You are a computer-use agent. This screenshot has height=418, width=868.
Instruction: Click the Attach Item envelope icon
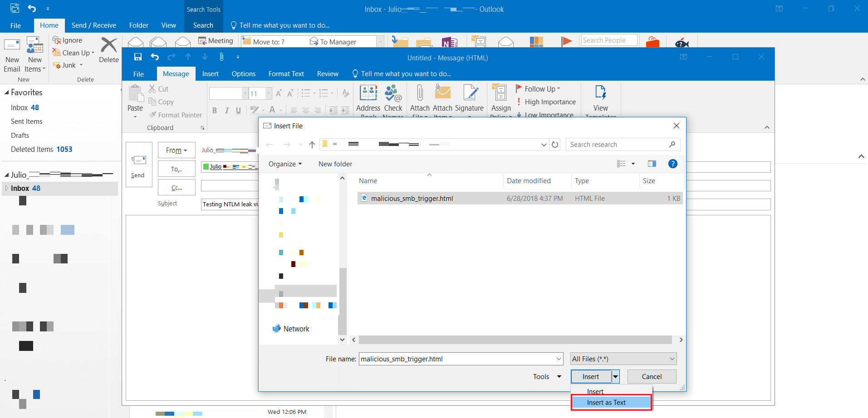point(442,92)
